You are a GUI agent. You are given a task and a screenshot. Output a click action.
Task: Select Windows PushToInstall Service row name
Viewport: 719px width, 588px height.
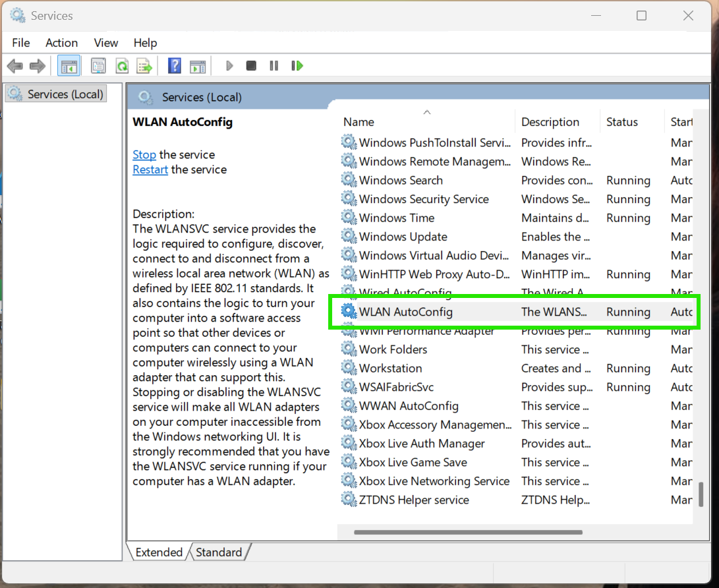(434, 142)
